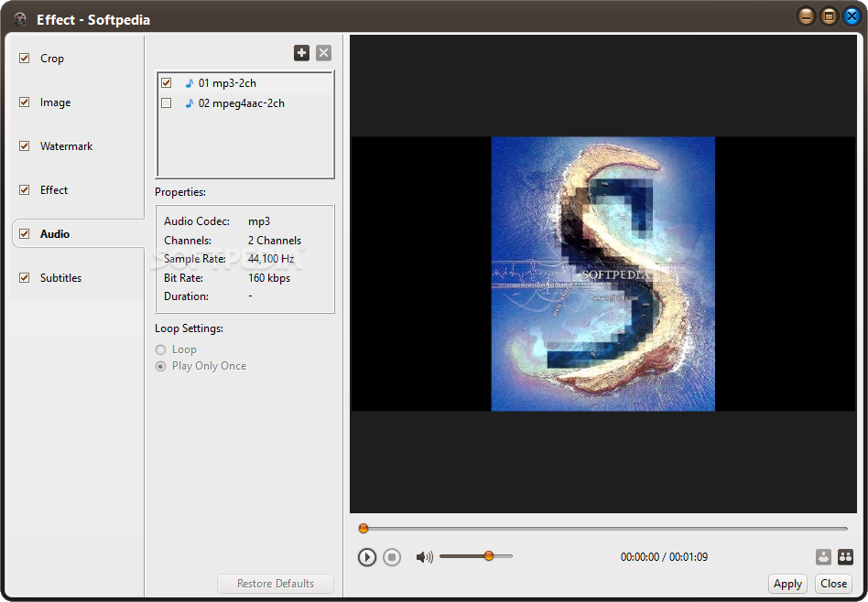Image resolution: width=868 pixels, height=602 pixels.
Task: Enable the 02 mpeg4aac-2ch track checkbox
Action: [166, 103]
